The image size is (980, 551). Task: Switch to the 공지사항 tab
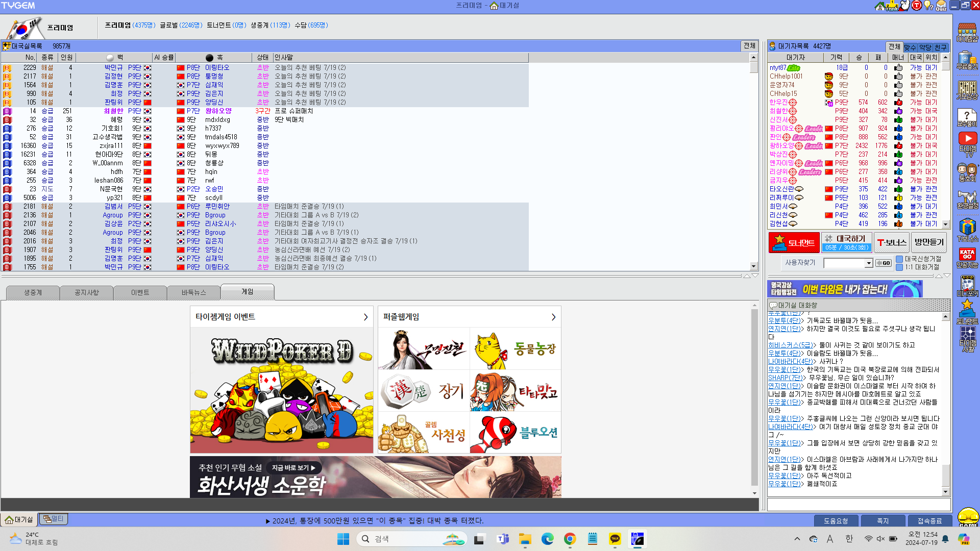pos(87,293)
